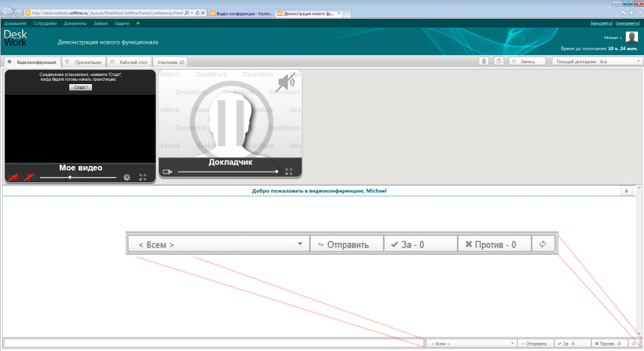Click Michael's avatar picture
Image resolution: width=644 pixels, height=351 pixels.
point(632,38)
